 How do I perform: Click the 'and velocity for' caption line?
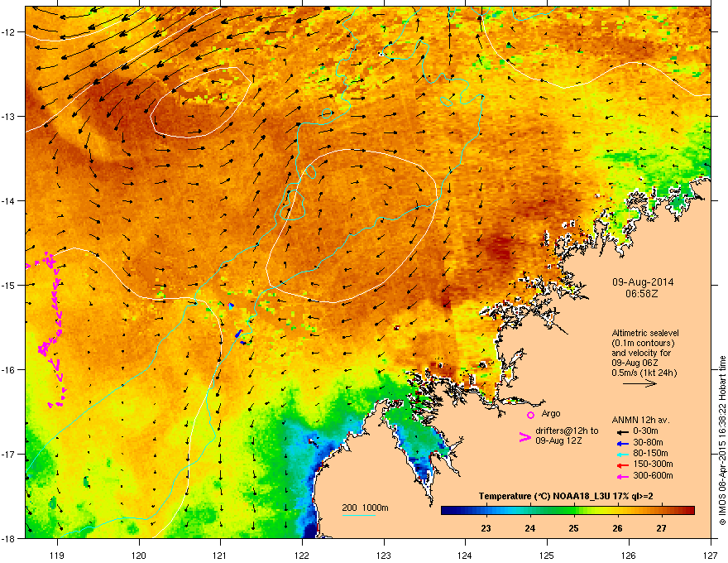coord(640,353)
